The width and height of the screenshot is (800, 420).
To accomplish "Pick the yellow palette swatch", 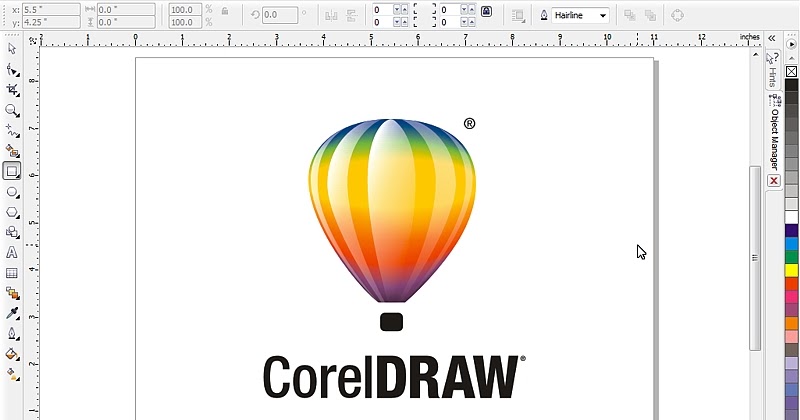I will click(x=791, y=270).
